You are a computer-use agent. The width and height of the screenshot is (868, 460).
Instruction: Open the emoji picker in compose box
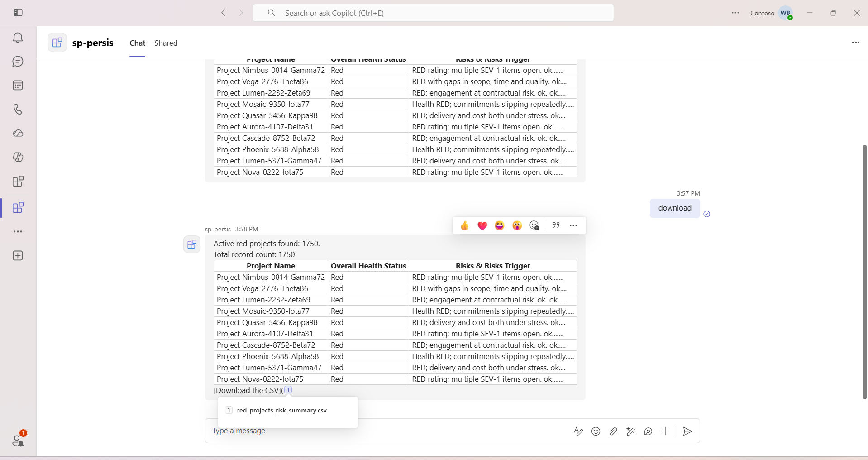point(596,431)
